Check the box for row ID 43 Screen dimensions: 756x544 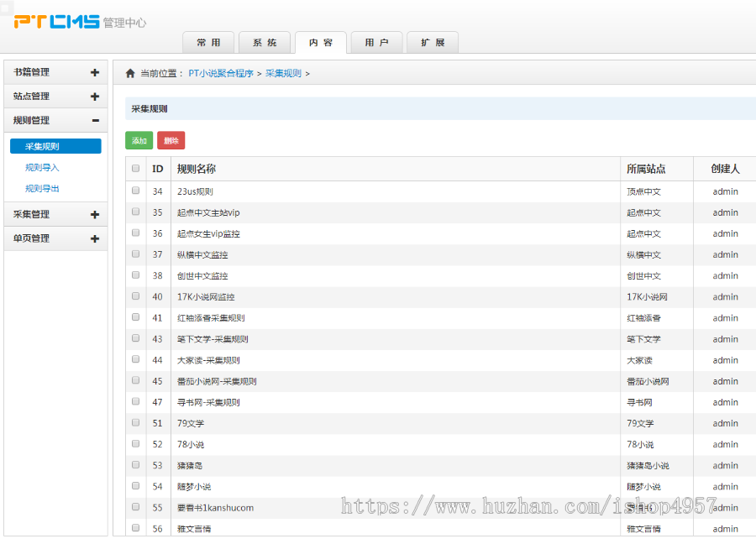[135, 338]
